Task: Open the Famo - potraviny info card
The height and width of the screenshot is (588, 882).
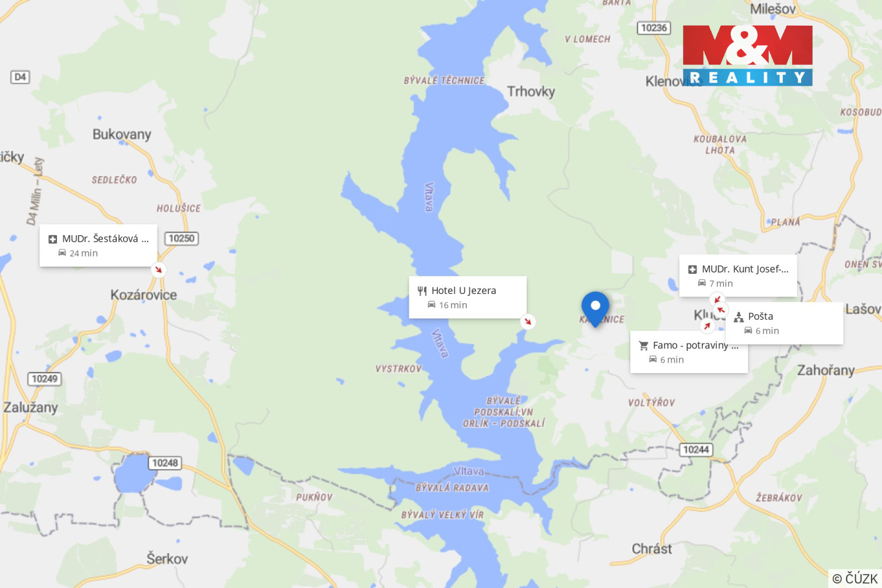Action: [x=689, y=352]
